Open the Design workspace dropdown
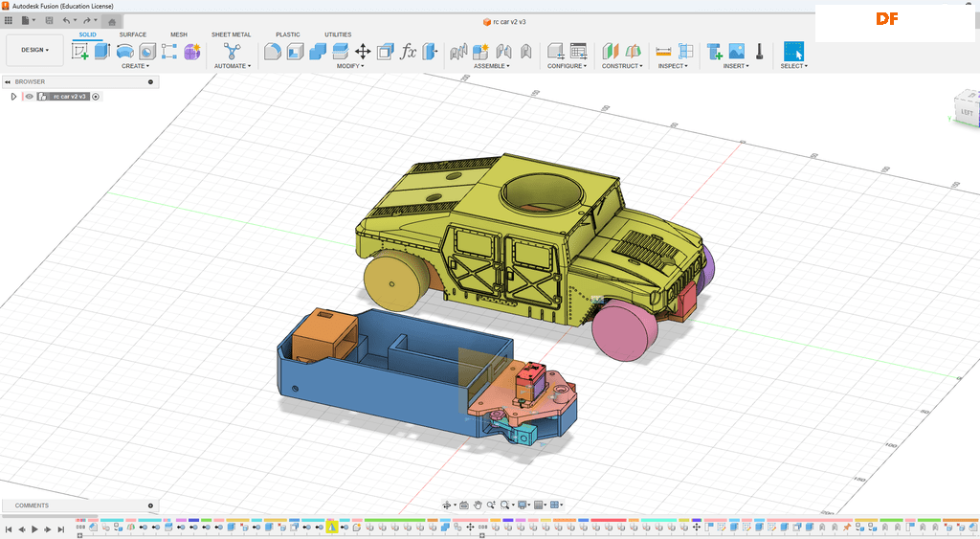Screen dimensions: 980x539 tap(35, 50)
